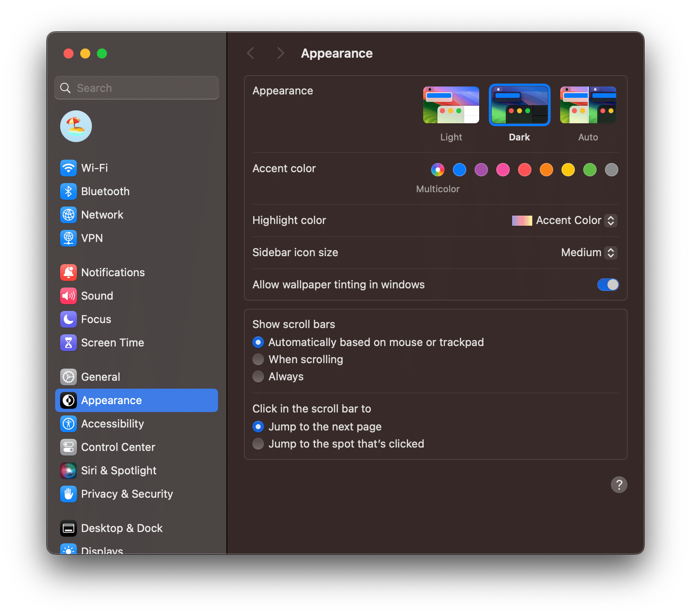Select Always show scroll bars

click(258, 377)
